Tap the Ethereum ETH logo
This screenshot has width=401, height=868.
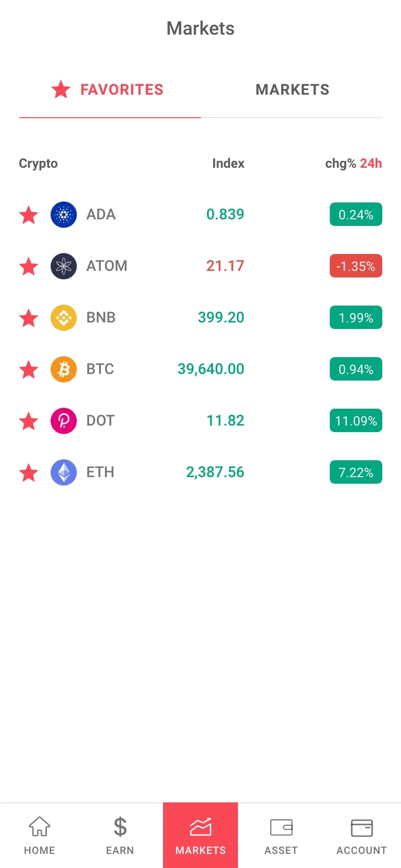pyautogui.click(x=64, y=472)
